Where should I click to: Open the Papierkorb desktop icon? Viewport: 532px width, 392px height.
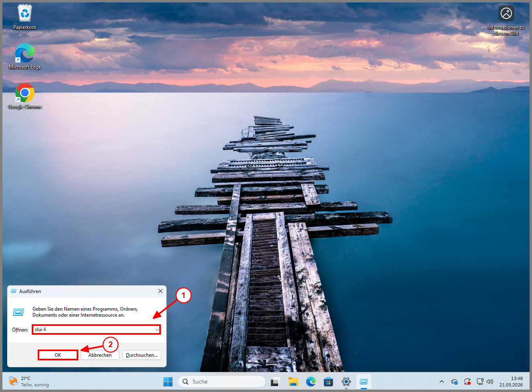click(24, 17)
